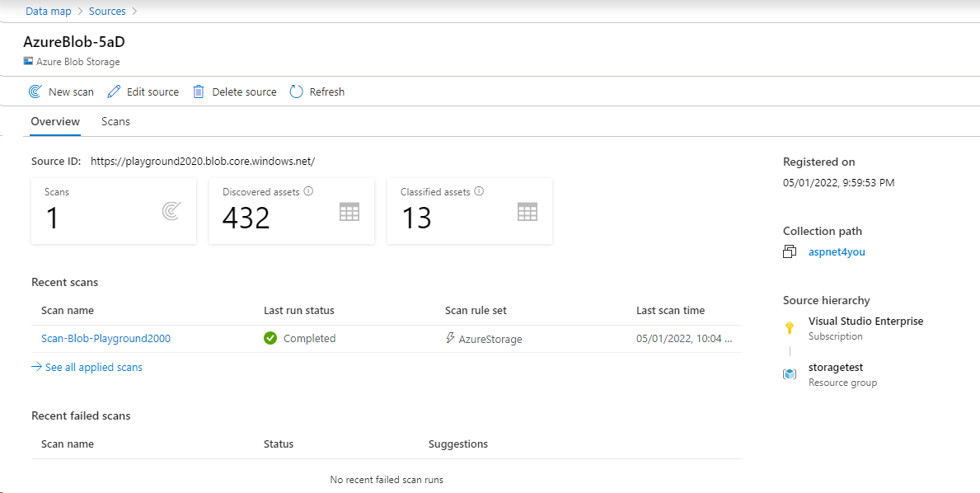980x493 pixels.
Task: Click See all applied scans link
Action: click(x=94, y=368)
